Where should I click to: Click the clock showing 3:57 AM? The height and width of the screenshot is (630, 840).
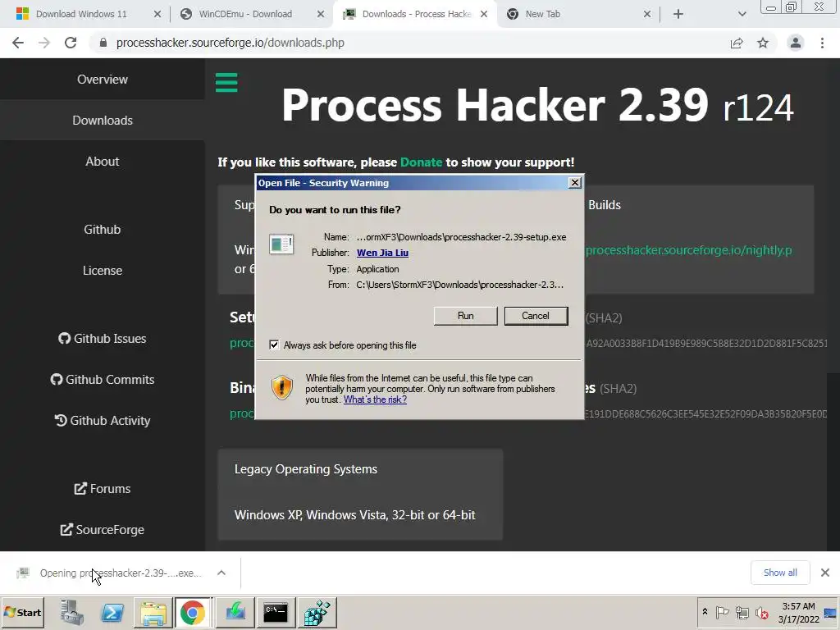[x=798, y=612]
